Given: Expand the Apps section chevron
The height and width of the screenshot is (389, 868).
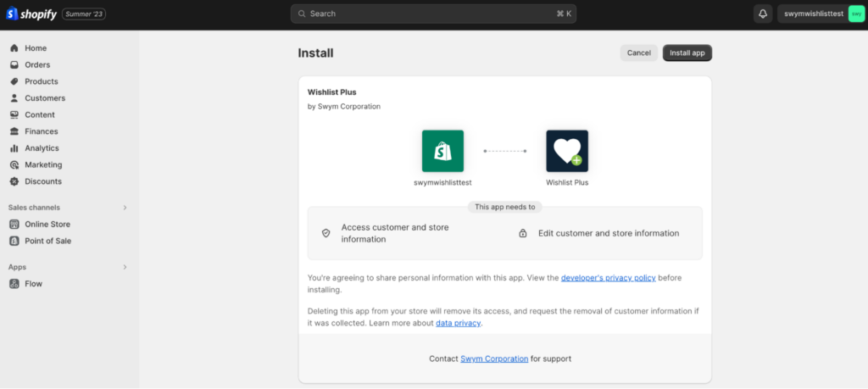Looking at the screenshot, I should pos(125,267).
